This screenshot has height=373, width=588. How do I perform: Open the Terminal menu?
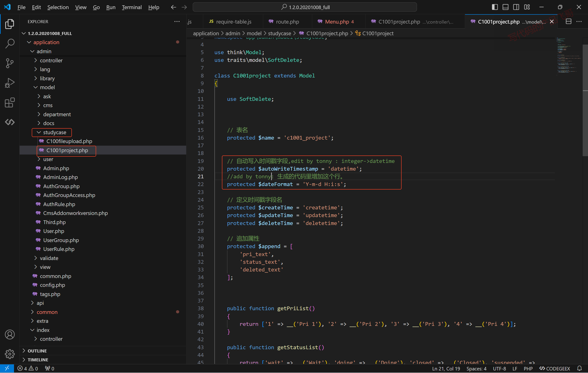point(132,7)
